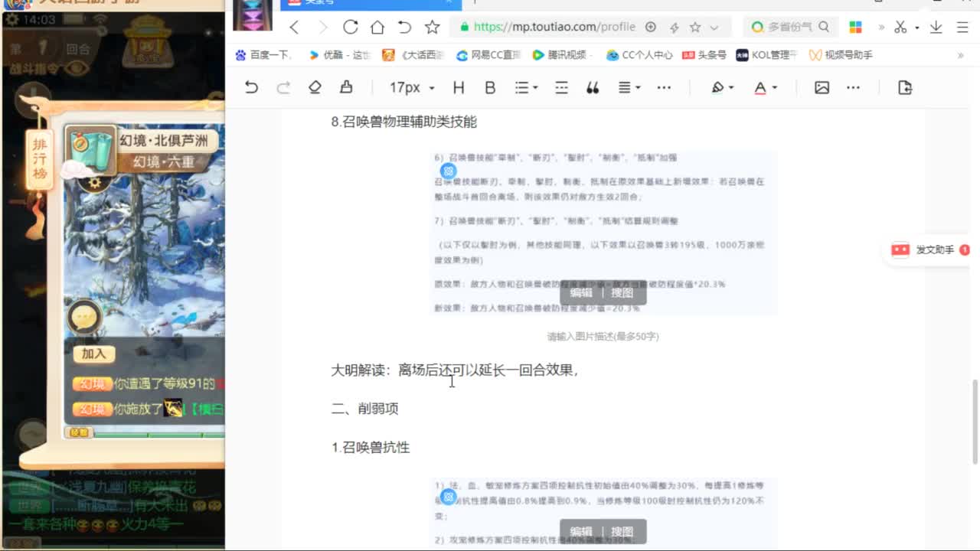
Task: Insert image via picture icon
Action: click(822, 87)
